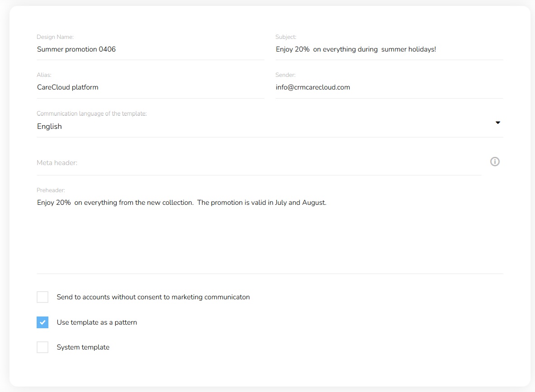Click the 'Subject:' caption above the field
Screen dimensions: 535x392
point(286,37)
